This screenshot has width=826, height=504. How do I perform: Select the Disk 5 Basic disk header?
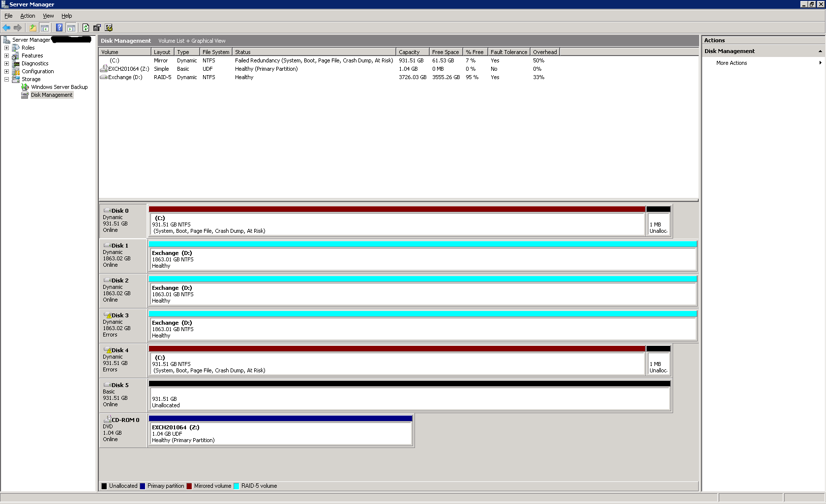coord(123,395)
